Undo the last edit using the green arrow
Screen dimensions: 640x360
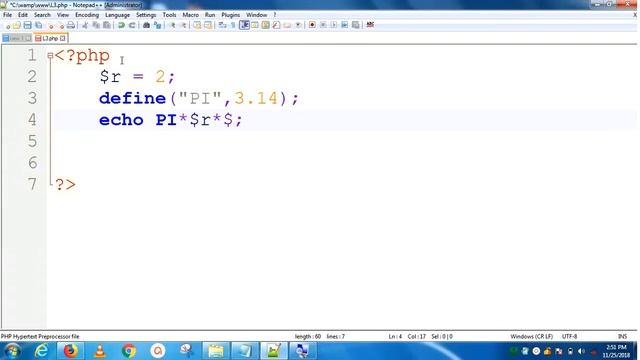pyautogui.click(x=121, y=25)
